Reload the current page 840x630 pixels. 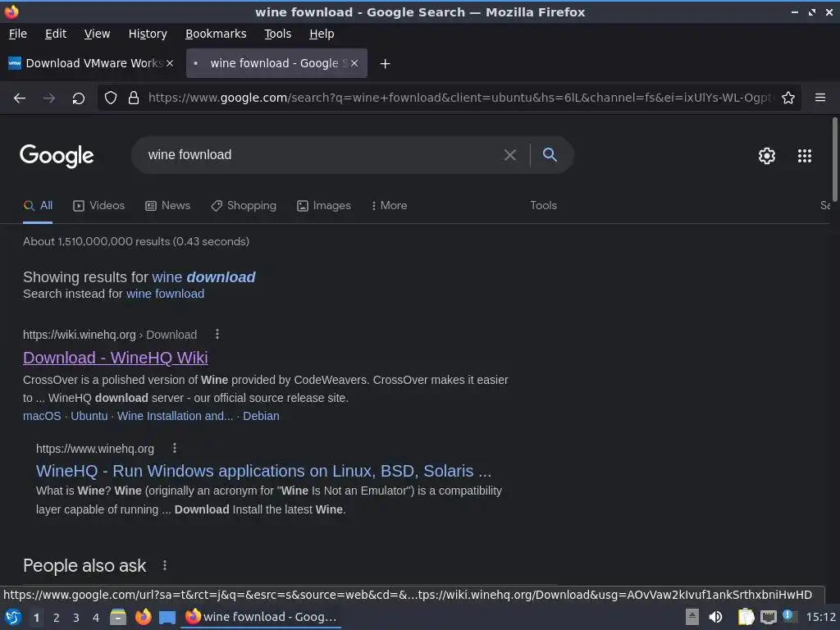click(x=79, y=98)
